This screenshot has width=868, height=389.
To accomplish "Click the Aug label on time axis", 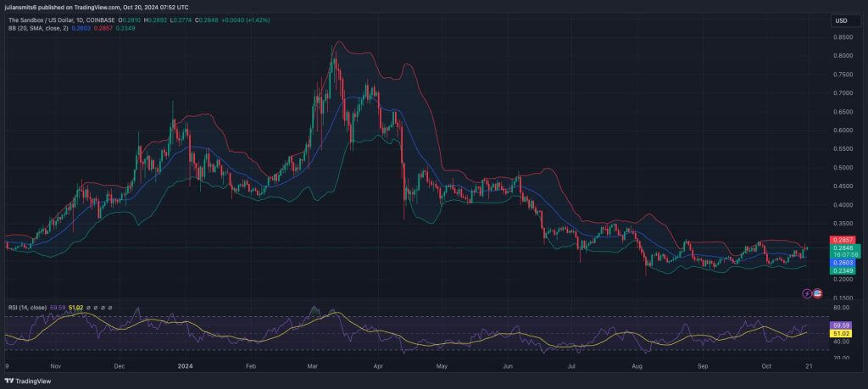I will coord(637,366).
